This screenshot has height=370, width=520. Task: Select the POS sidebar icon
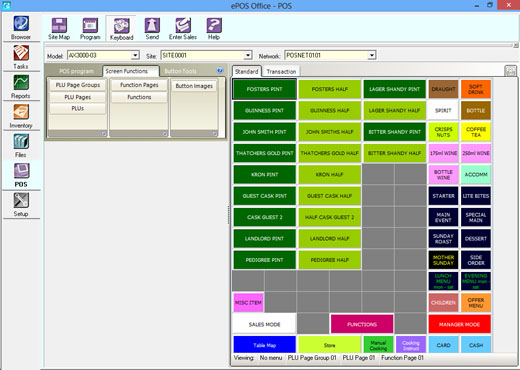(x=21, y=175)
